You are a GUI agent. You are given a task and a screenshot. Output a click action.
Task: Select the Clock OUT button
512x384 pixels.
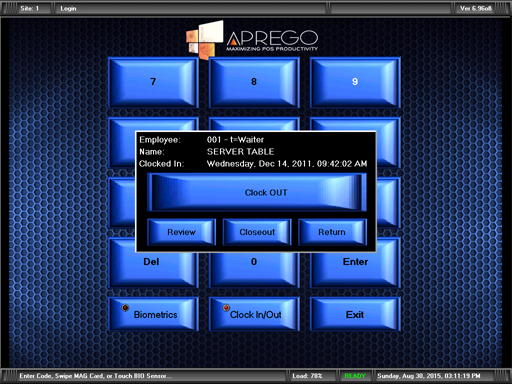(257, 192)
